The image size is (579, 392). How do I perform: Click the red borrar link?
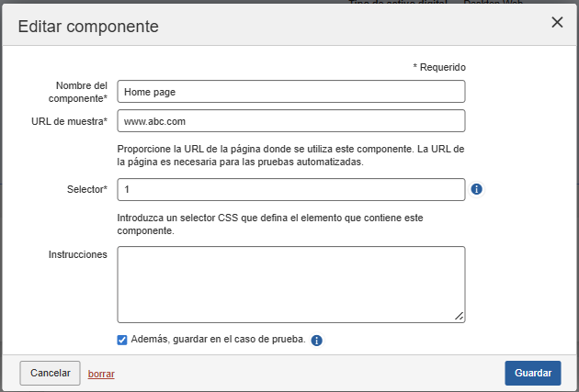coord(101,374)
